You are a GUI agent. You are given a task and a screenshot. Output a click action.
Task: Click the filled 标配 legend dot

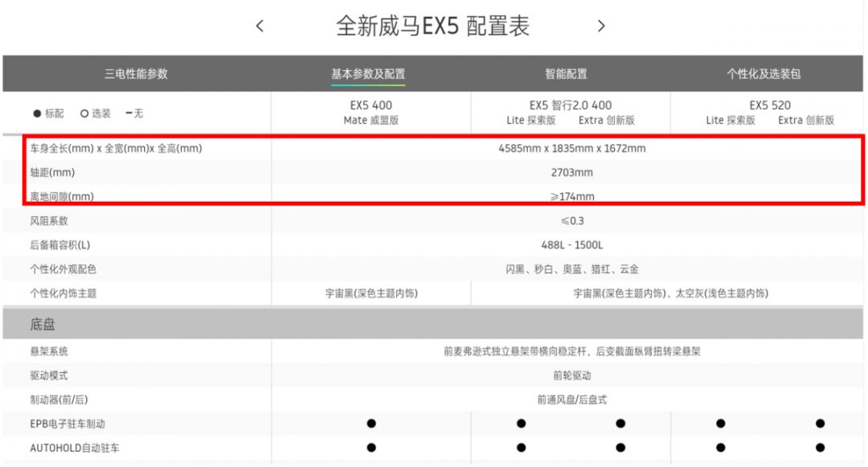[x=37, y=114]
